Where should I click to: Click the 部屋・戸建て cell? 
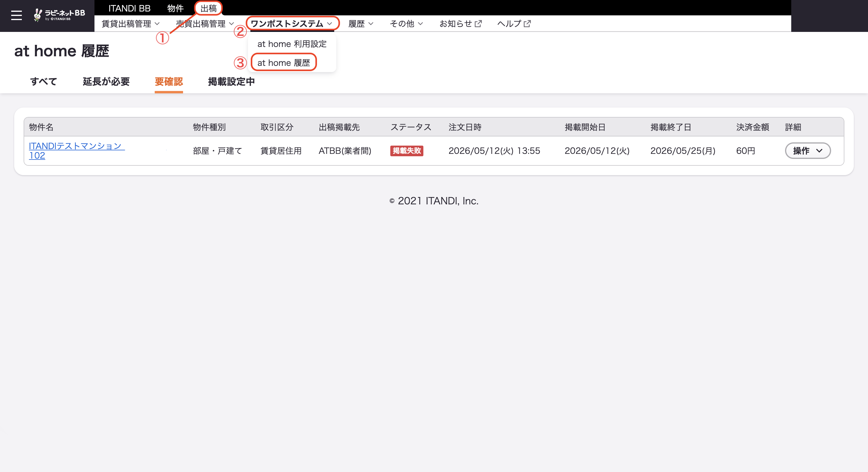pyautogui.click(x=218, y=151)
